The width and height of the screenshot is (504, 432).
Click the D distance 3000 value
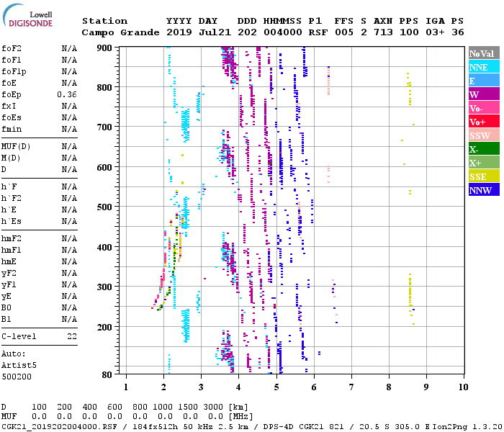(213, 407)
